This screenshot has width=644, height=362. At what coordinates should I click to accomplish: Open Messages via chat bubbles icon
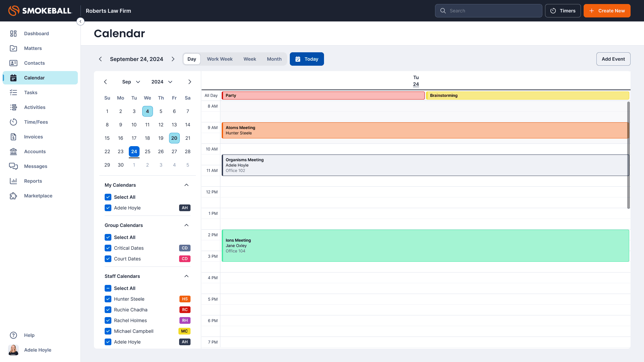tap(13, 166)
